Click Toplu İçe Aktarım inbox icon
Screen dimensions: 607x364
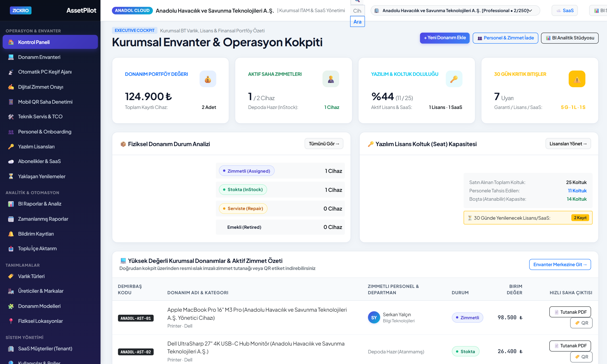coord(11,249)
